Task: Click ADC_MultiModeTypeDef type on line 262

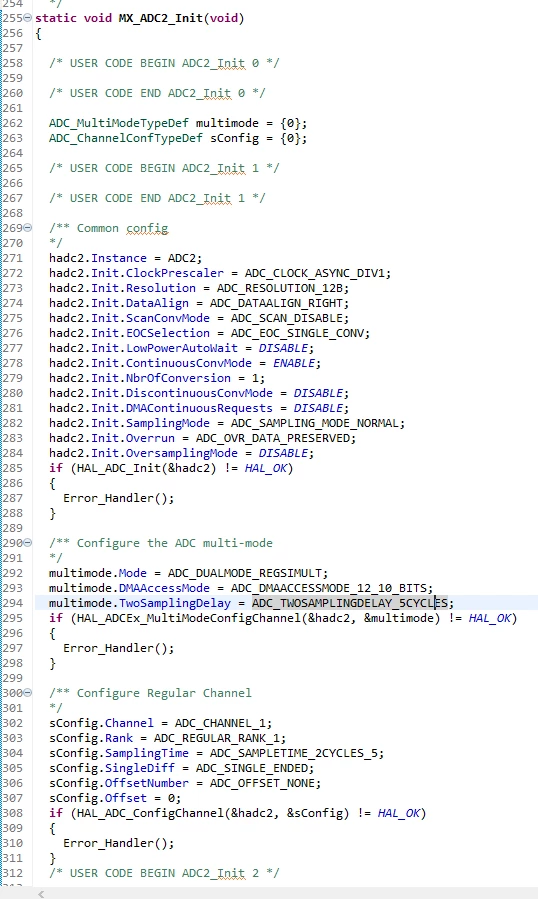Action: (x=119, y=123)
